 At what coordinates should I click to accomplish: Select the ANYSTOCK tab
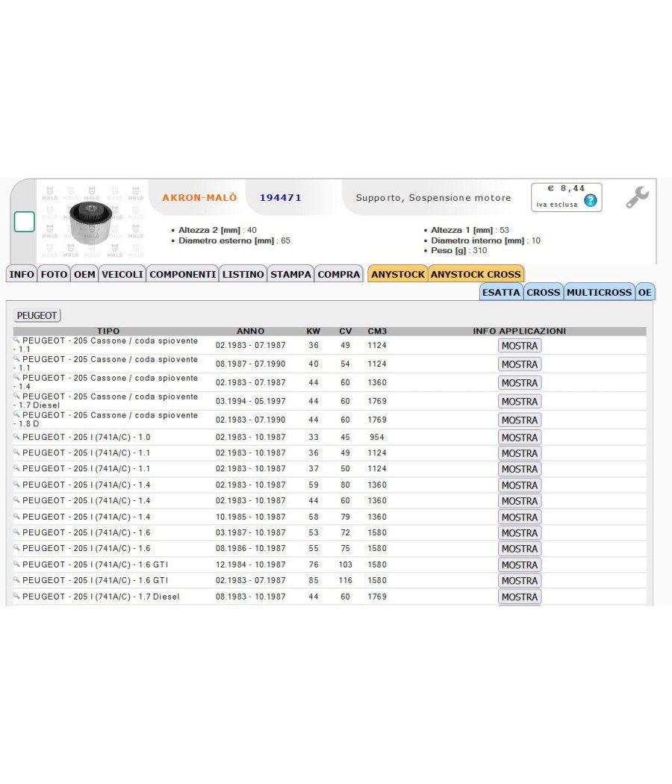(x=398, y=274)
